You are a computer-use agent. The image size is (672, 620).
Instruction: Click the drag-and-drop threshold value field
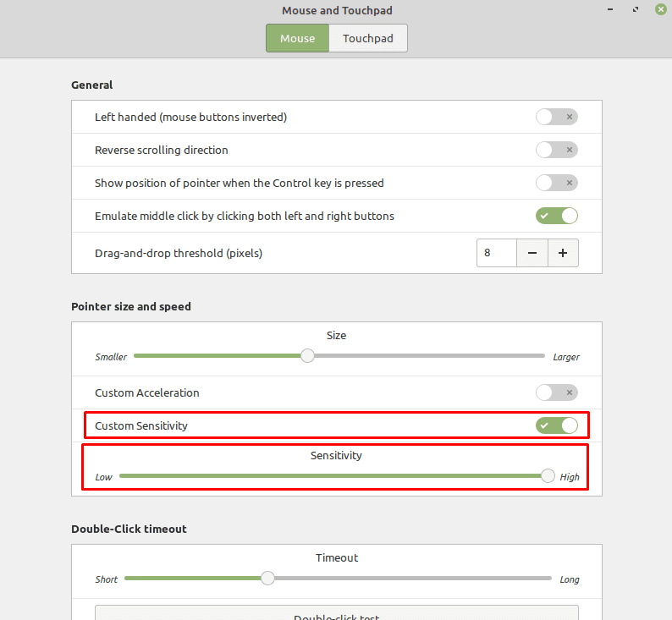pyautogui.click(x=497, y=253)
